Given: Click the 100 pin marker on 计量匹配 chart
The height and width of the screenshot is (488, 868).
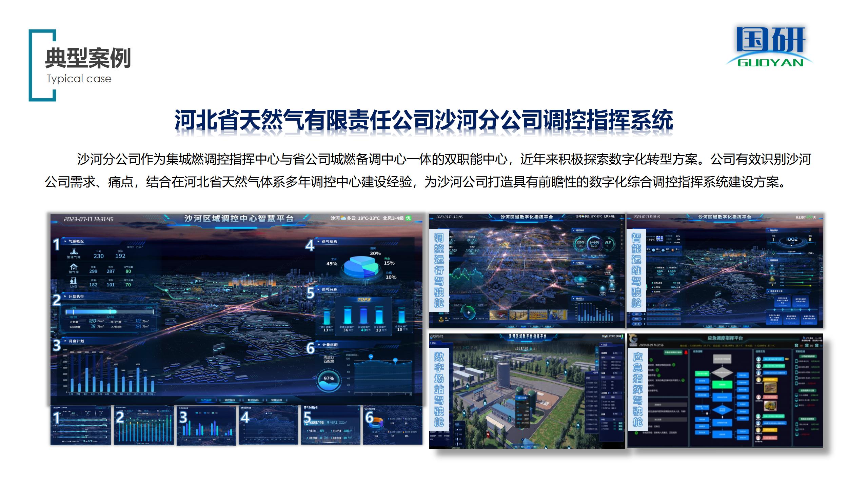Looking at the screenshot, I should point(371,357).
